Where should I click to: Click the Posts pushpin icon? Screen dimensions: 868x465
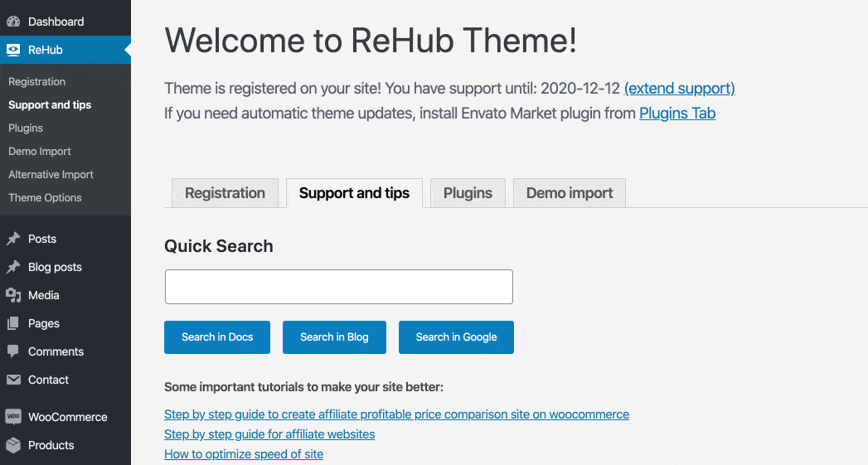click(x=13, y=239)
